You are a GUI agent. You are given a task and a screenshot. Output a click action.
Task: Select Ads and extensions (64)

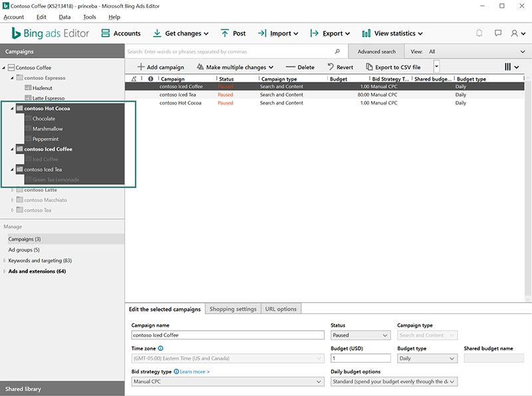coord(37,271)
